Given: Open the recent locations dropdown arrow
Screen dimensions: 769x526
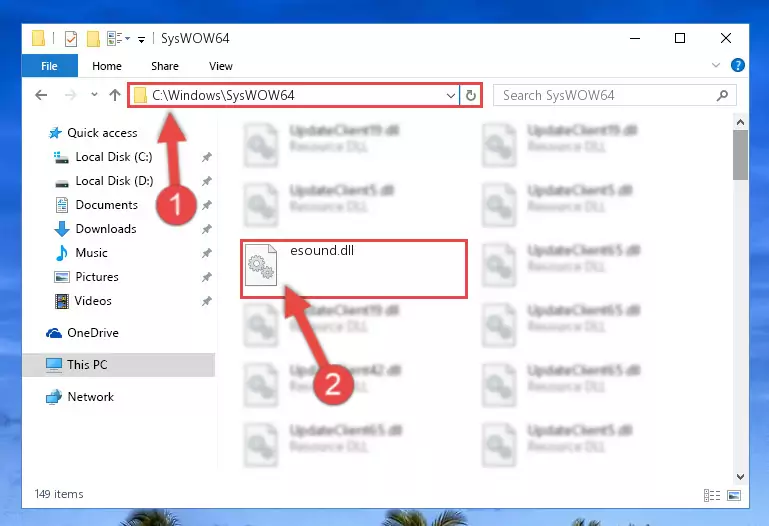Looking at the screenshot, I should click(94, 95).
